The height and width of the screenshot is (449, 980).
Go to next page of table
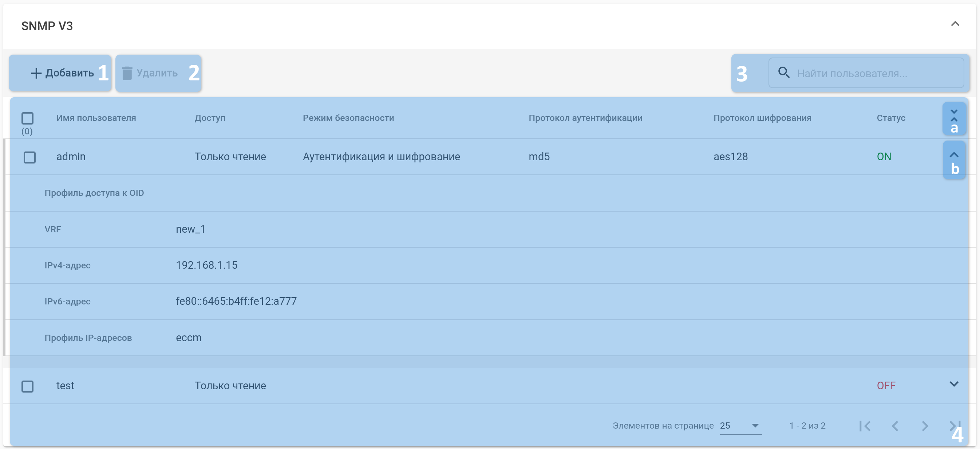925,426
